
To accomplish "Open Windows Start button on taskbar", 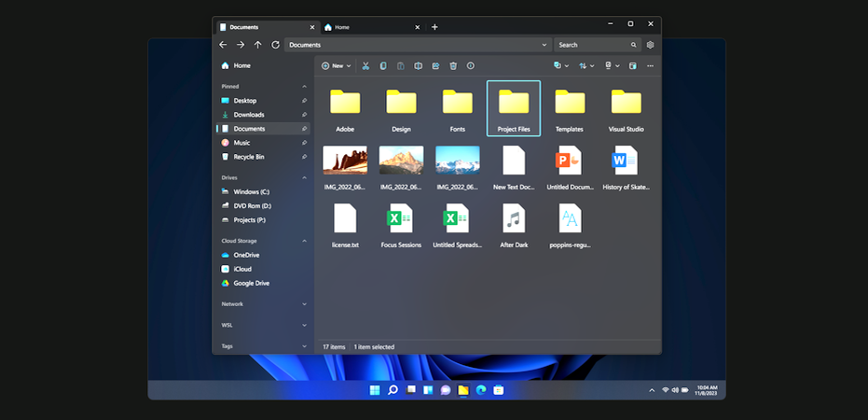I will (x=375, y=390).
